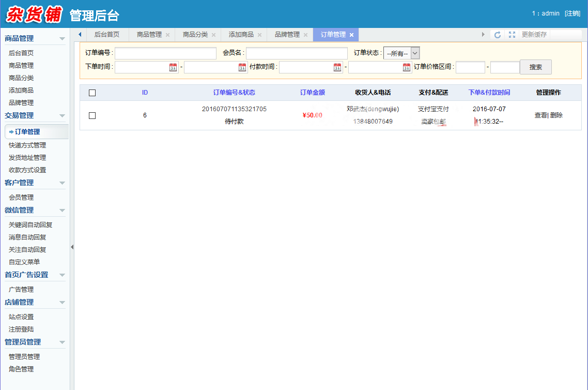Click the sidebar collapse handle
The width and height of the screenshot is (588, 390).
[x=72, y=247]
